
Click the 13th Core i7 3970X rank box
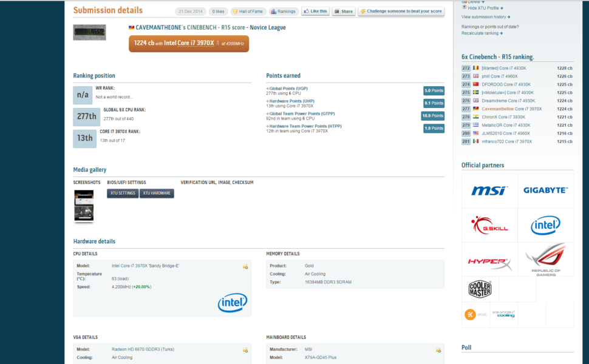pyautogui.click(x=84, y=138)
